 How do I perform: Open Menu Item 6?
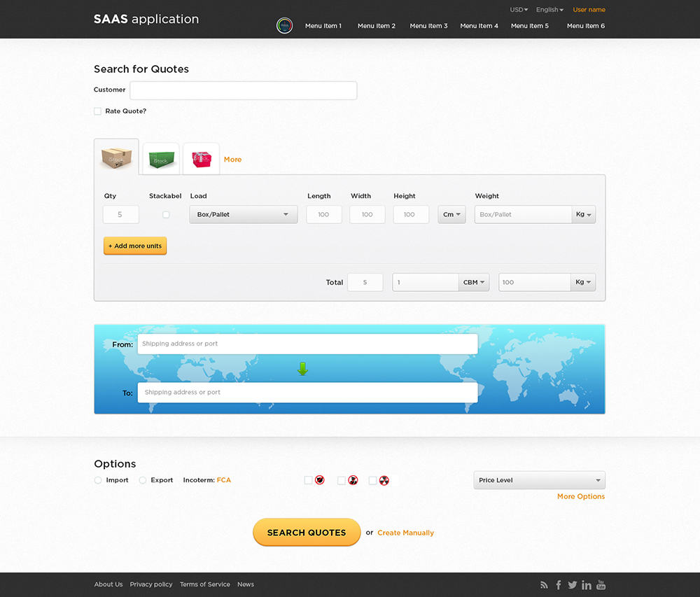click(x=586, y=26)
